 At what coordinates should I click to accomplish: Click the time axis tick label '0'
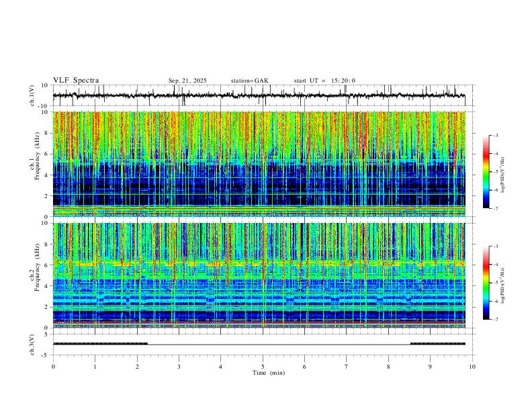coord(53,367)
